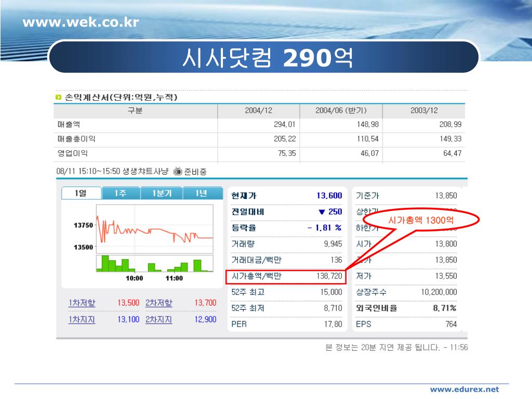The height and width of the screenshot is (399, 532).
Task: Click the 205.22 gross profit value
Action: tap(285, 139)
